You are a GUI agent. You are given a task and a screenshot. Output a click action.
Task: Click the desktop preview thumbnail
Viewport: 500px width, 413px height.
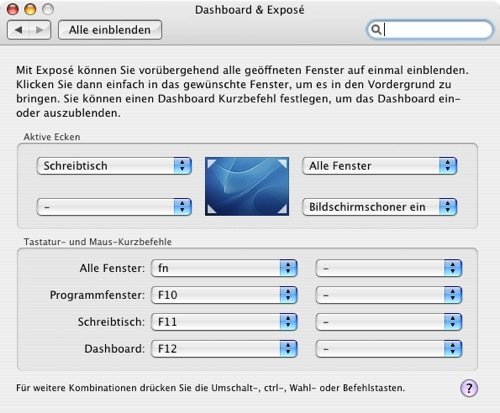(x=247, y=187)
